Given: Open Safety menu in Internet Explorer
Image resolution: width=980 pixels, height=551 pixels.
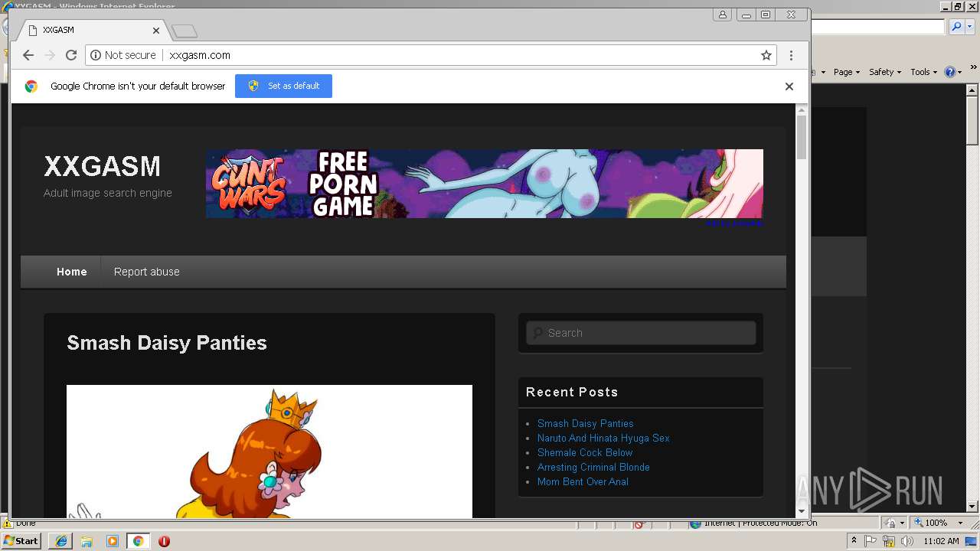Looking at the screenshot, I should point(884,72).
